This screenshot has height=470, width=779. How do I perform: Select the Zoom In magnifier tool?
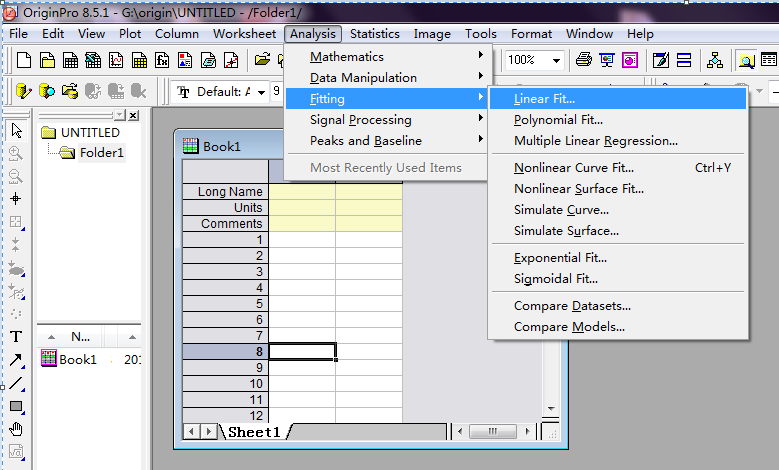pos(16,154)
